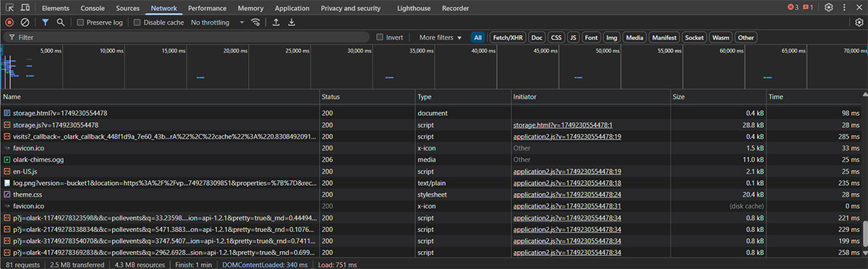
Task: Filter requests by Manifest type
Action: (x=664, y=37)
